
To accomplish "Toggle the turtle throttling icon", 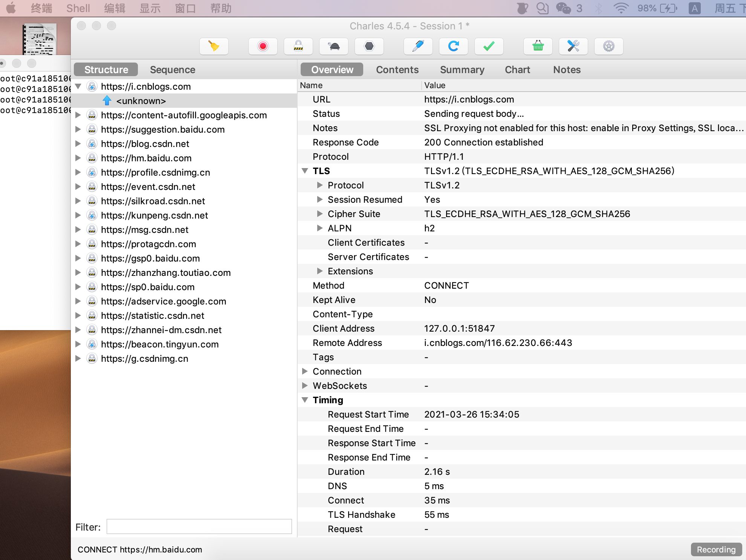I will click(333, 46).
